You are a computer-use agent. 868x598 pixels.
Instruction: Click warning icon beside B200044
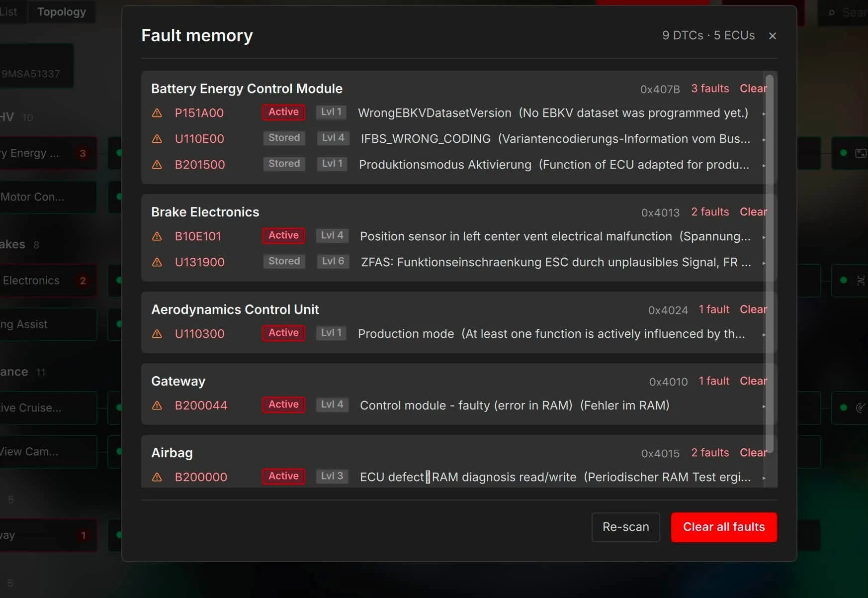click(157, 405)
